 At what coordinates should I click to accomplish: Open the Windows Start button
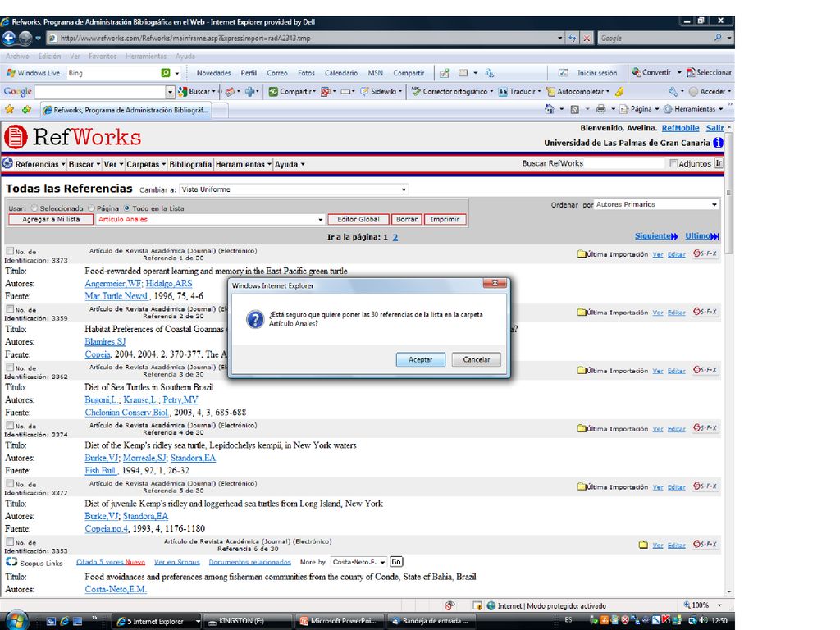[x=16, y=620]
